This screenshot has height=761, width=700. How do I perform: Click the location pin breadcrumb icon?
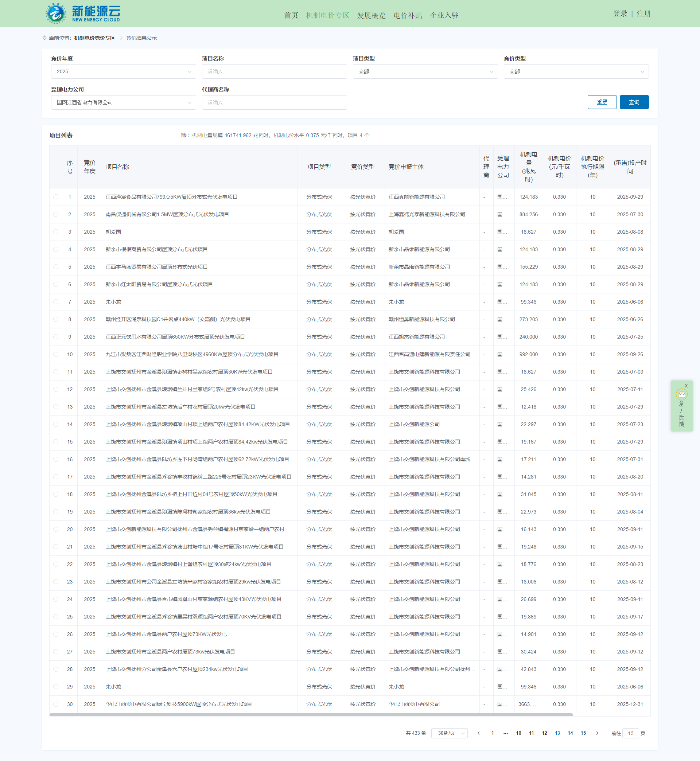[x=45, y=38]
